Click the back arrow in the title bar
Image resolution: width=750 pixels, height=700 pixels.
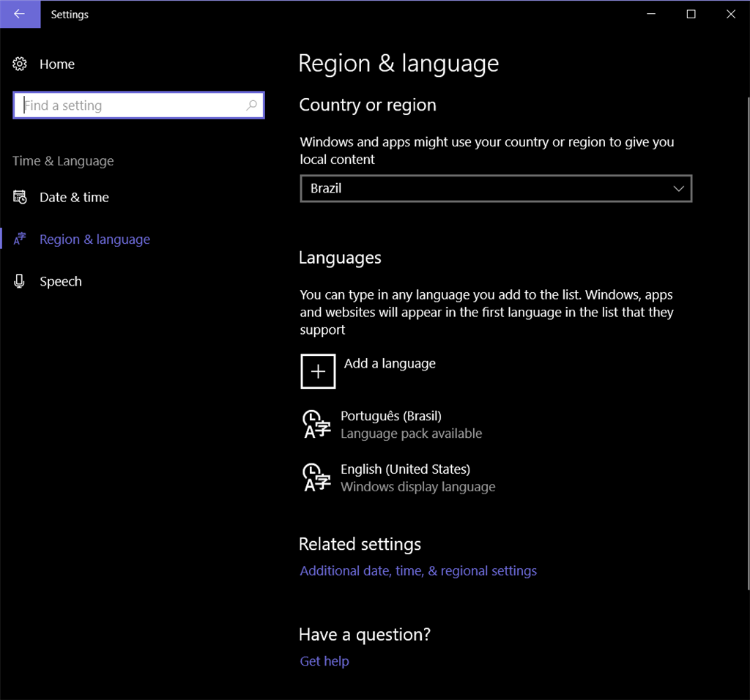[x=20, y=14]
